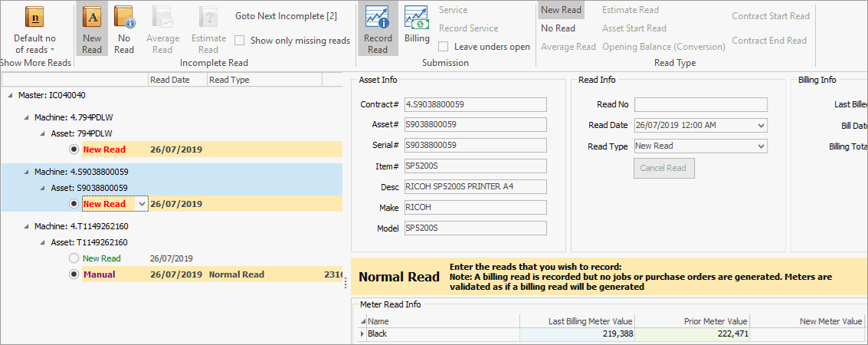Click the Contract# field
This screenshot has width=868, height=345.
[x=476, y=105]
